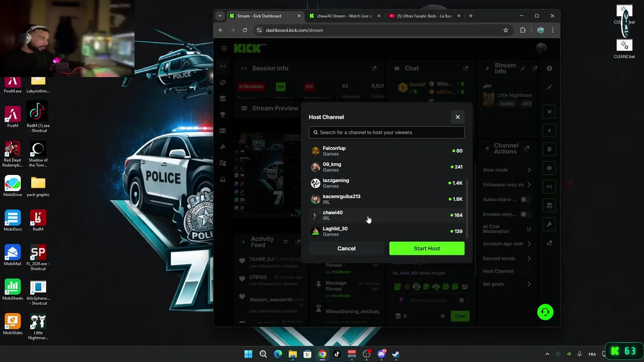Open a new browser tab
Viewport: 644px width, 362px height.
click(x=471, y=16)
